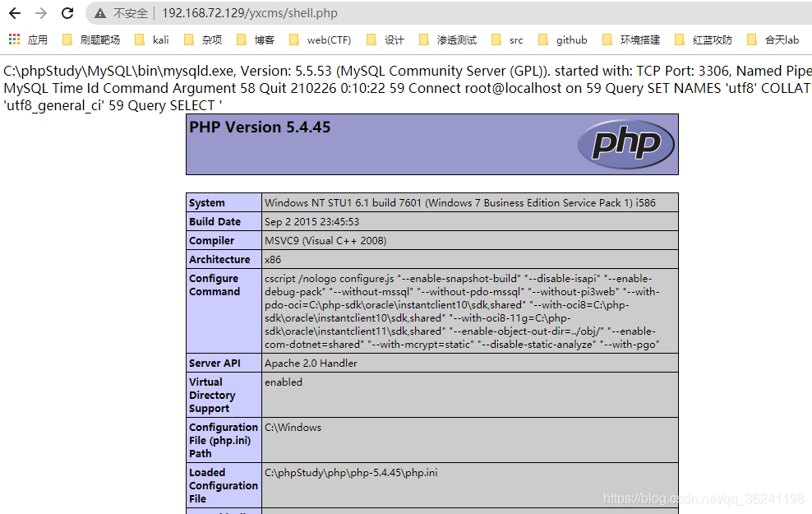
Task: Focus the address bar URL 192.168.72.129/yxcms/shell.php
Action: [249, 13]
